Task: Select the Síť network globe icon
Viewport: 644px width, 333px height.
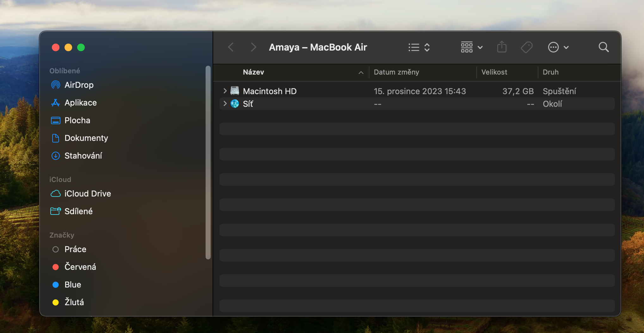Action: pyautogui.click(x=235, y=104)
